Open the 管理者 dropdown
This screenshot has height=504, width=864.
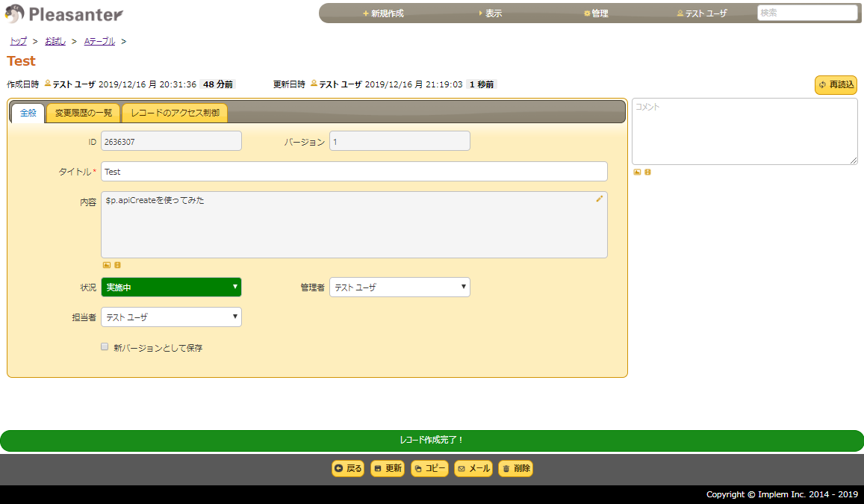[x=400, y=287]
